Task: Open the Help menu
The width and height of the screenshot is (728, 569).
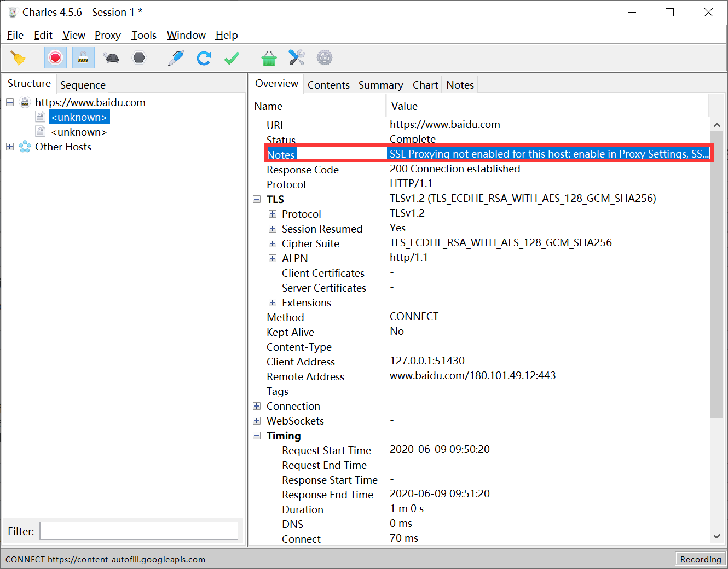Action: pyautogui.click(x=227, y=35)
